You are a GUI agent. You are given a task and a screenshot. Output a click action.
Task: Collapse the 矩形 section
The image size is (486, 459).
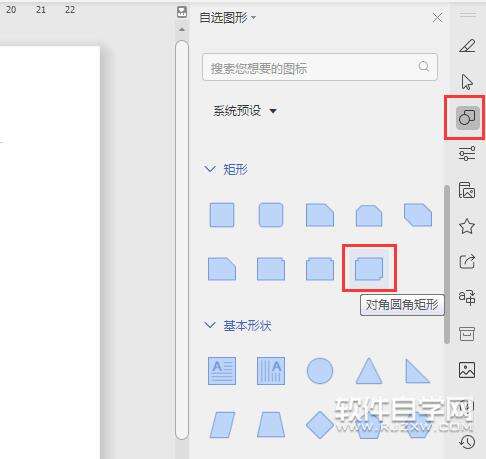(210, 169)
